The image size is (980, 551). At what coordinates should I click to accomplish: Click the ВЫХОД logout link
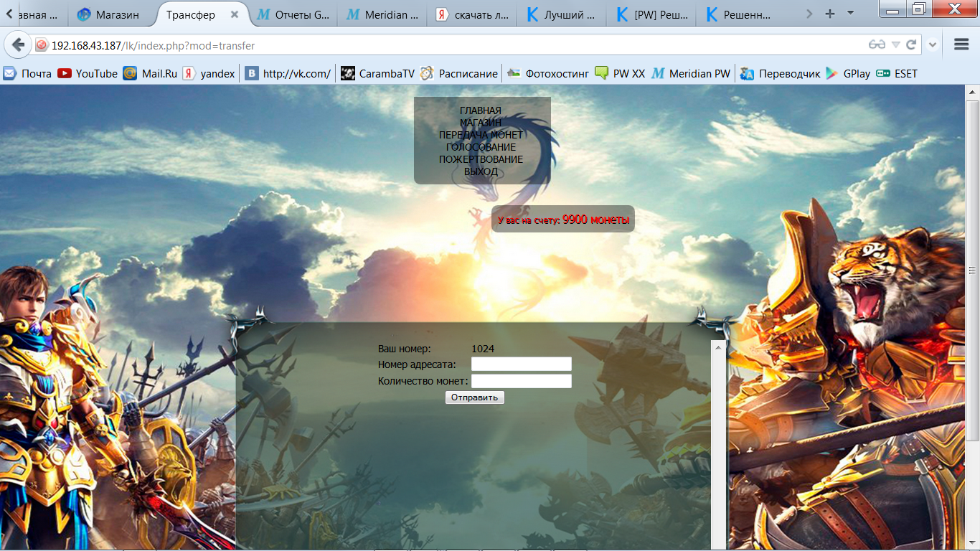[481, 171]
